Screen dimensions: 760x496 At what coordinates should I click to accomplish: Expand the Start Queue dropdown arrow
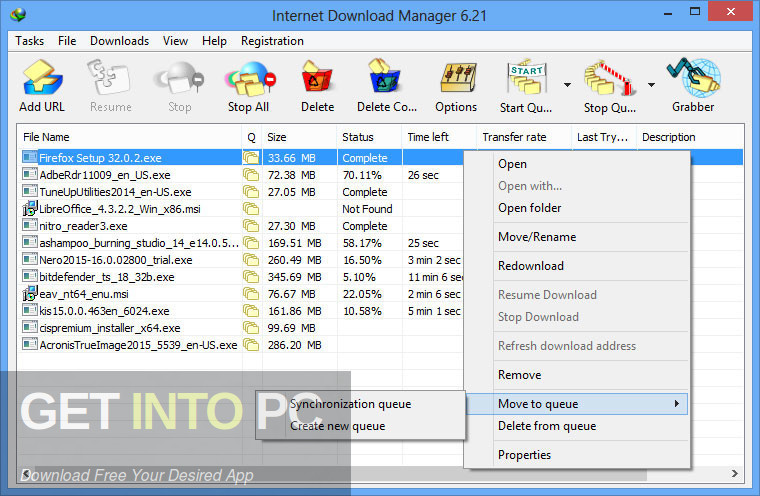click(567, 85)
